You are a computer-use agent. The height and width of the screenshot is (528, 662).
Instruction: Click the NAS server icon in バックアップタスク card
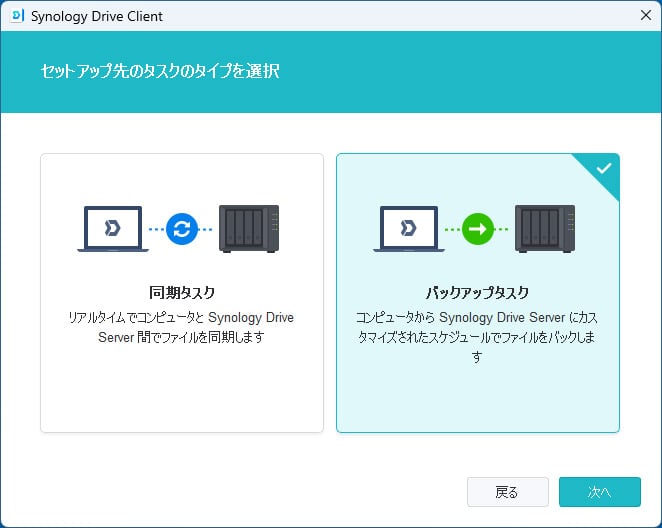pyautogui.click(x=545, y=228)
